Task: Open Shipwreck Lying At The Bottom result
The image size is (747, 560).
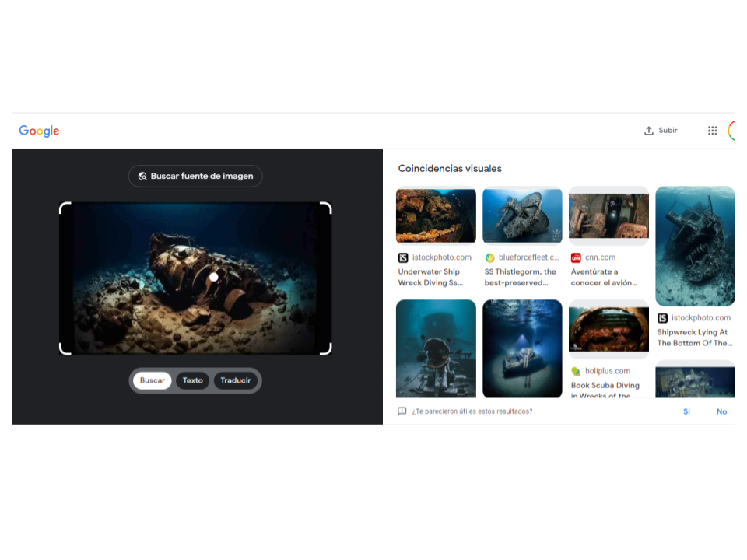Action: point(694,337)
